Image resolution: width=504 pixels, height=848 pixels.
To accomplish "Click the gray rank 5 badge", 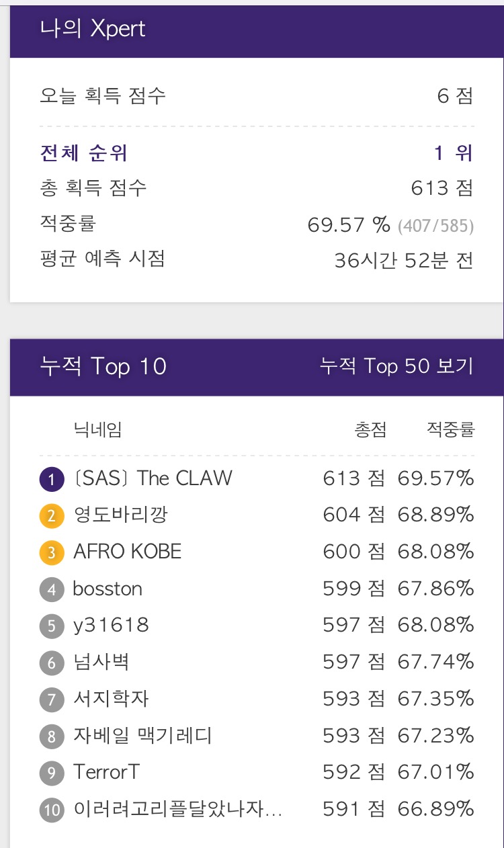I will click(52, 626).
